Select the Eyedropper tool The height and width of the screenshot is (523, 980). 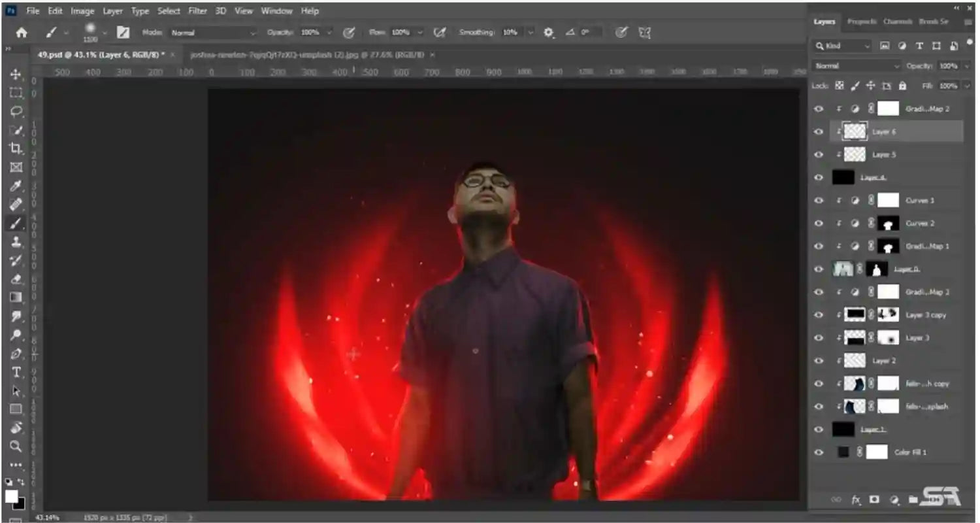tap(16, 186)
